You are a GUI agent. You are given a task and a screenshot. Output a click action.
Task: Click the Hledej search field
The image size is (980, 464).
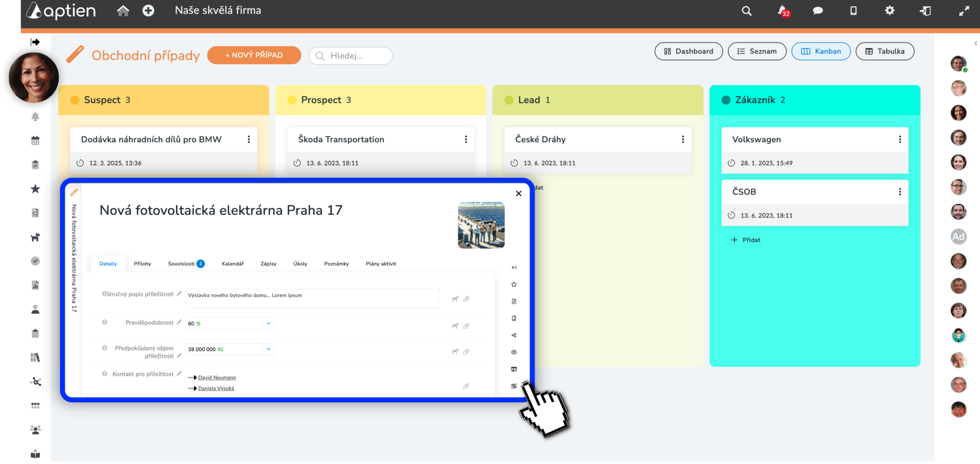(351, 56)
